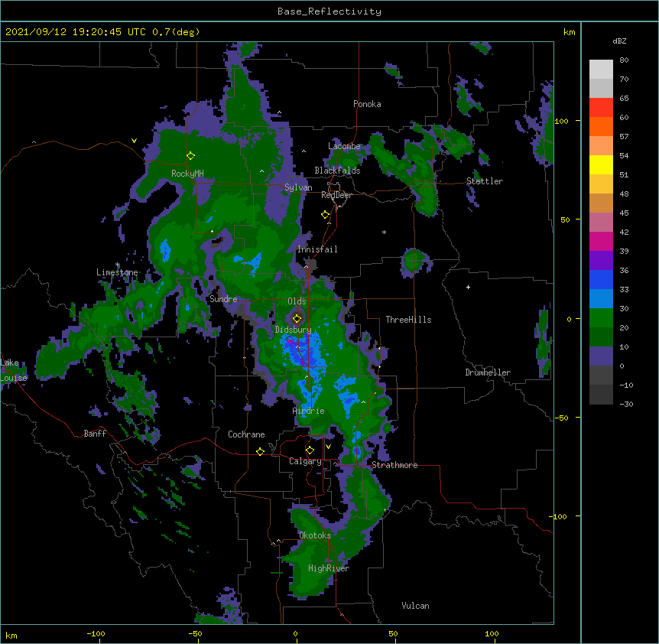Click the Limestone label
The width and height of the screenshot is (659, 644).
tap(117, 272)
